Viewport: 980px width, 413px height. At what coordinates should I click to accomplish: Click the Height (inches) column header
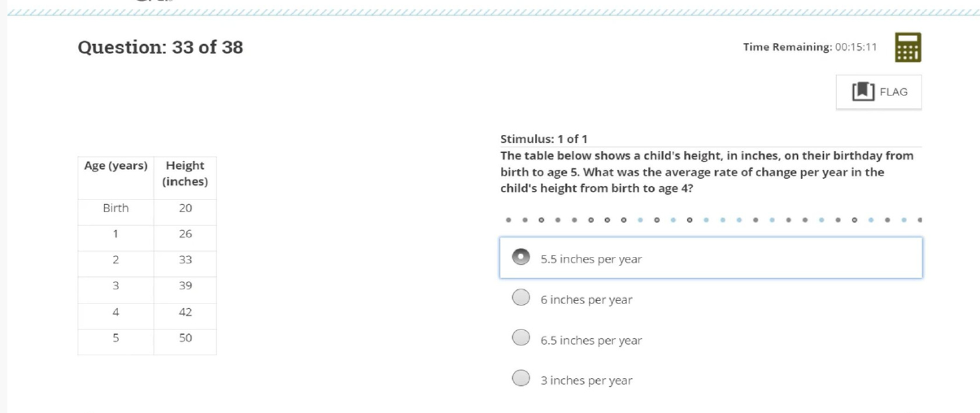click(185, 173)
